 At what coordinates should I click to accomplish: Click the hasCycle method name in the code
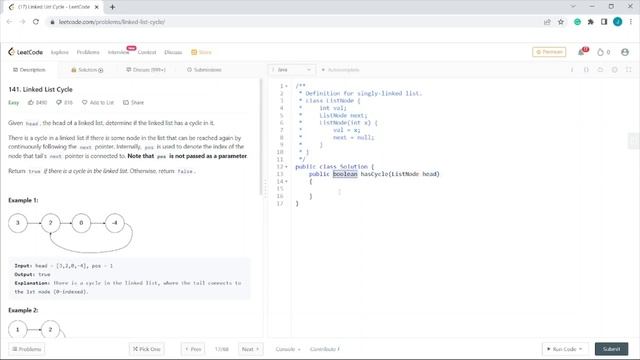tap(374, 174)
